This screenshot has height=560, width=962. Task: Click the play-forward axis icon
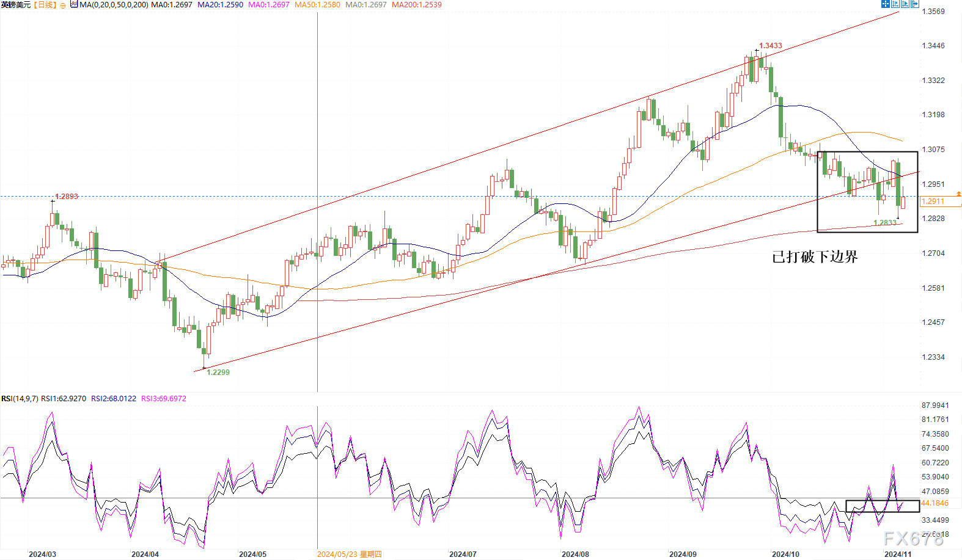pyautogui.click(x=905, y=4)
